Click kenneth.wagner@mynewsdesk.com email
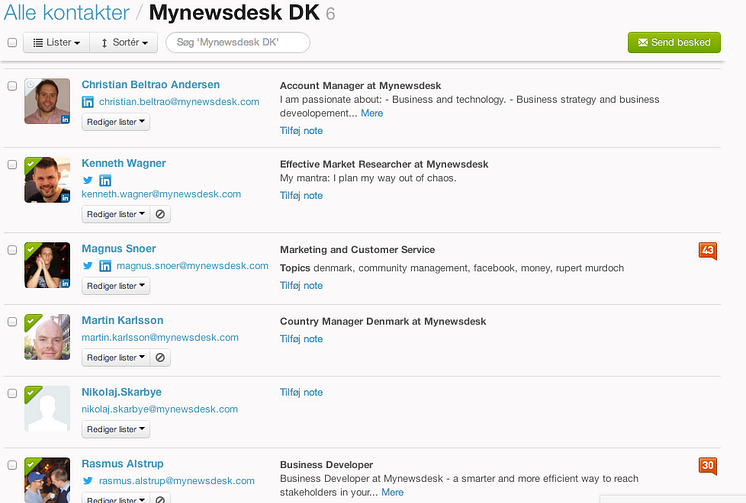This screenshot has width=746, height=503. pyautogui.click(x=161, y=194)
